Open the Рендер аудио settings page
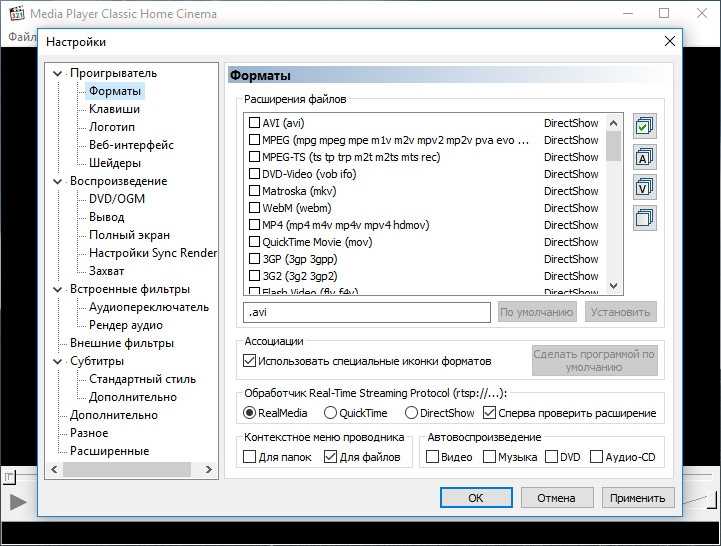Image resolution: width=721 pixels, height=546 pixels. pyautogui.click(x=126, y=325)
